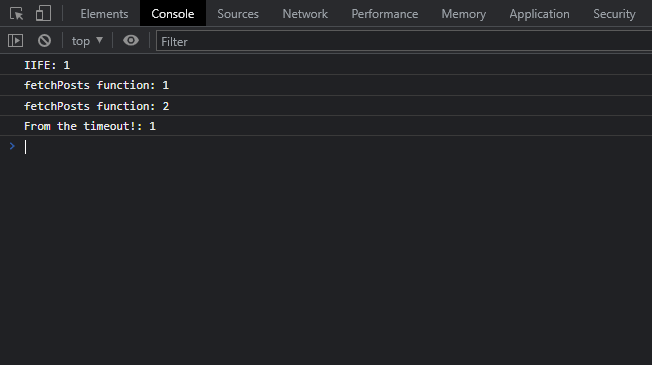Viewport: 652px width, 365px height.
Task: Open the Application tab
Action: pyautogui.click(x=539, y=14)
